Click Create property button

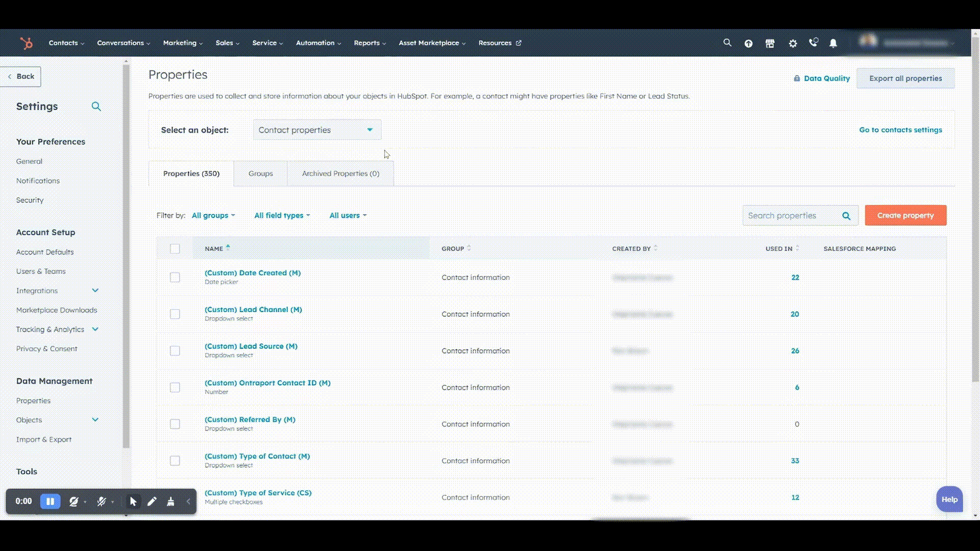coord(905,215)
